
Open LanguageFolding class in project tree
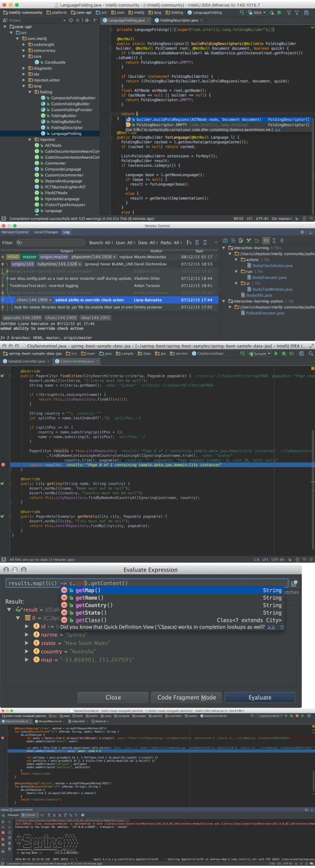(66, 134)
